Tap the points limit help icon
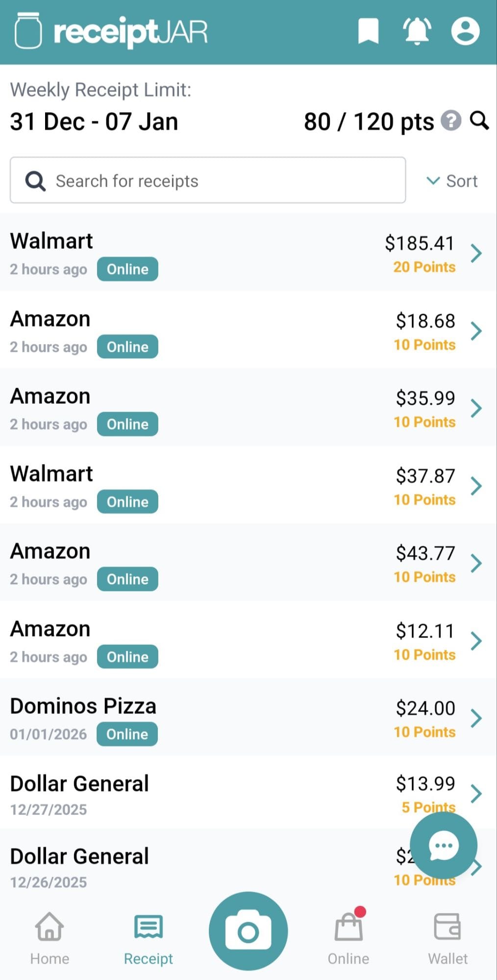The height and width of the screenshot is (980, 497). (x=451, y=121)
